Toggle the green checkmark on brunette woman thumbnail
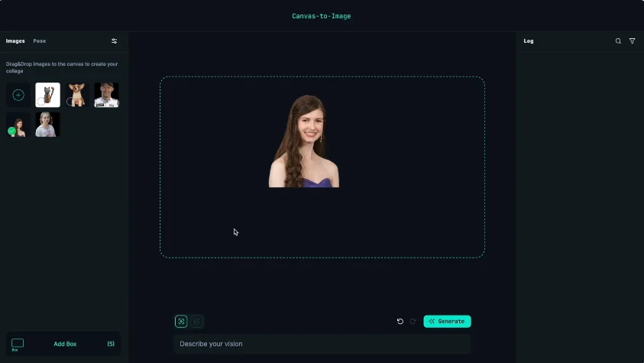This screenshot has height=363, width=644. click(x=11, y=131)
